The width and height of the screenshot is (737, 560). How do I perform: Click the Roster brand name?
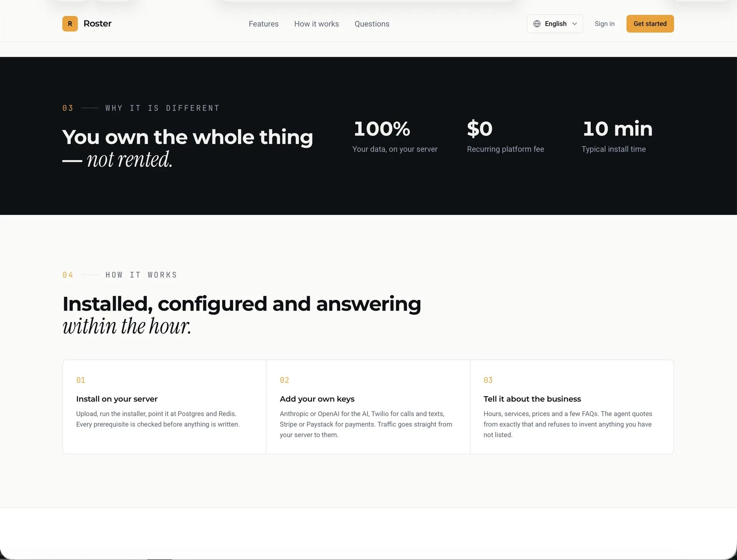pos(97,24)
